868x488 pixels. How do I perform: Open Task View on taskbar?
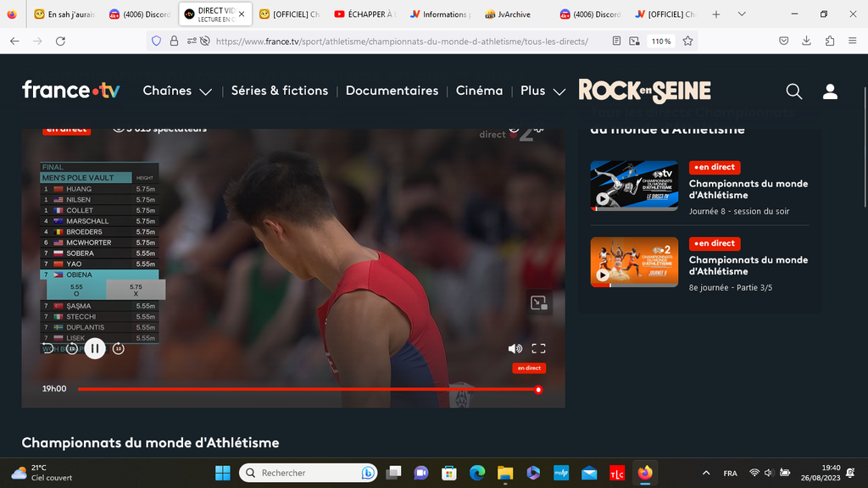click(x=393, y=473)
